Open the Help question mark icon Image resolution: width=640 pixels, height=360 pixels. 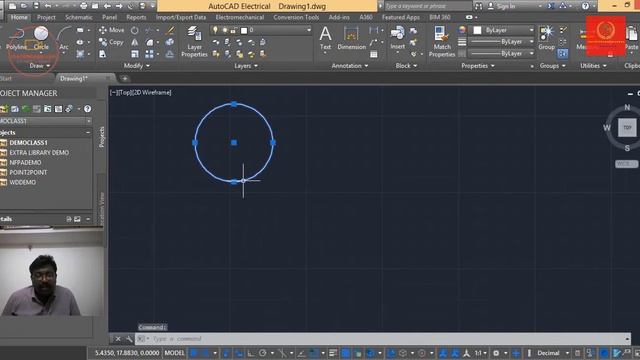(x=585, y=6)
